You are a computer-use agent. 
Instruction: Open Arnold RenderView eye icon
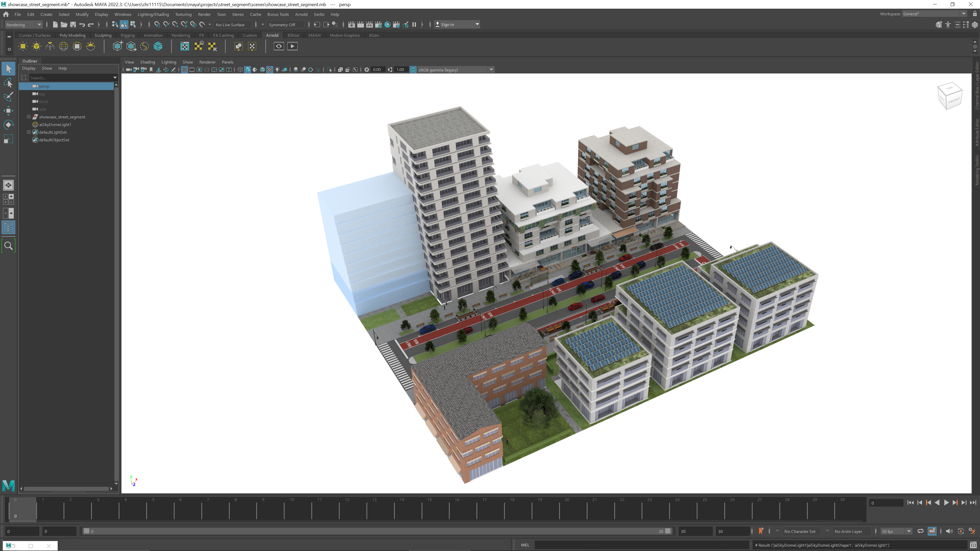tap(279, 46)
